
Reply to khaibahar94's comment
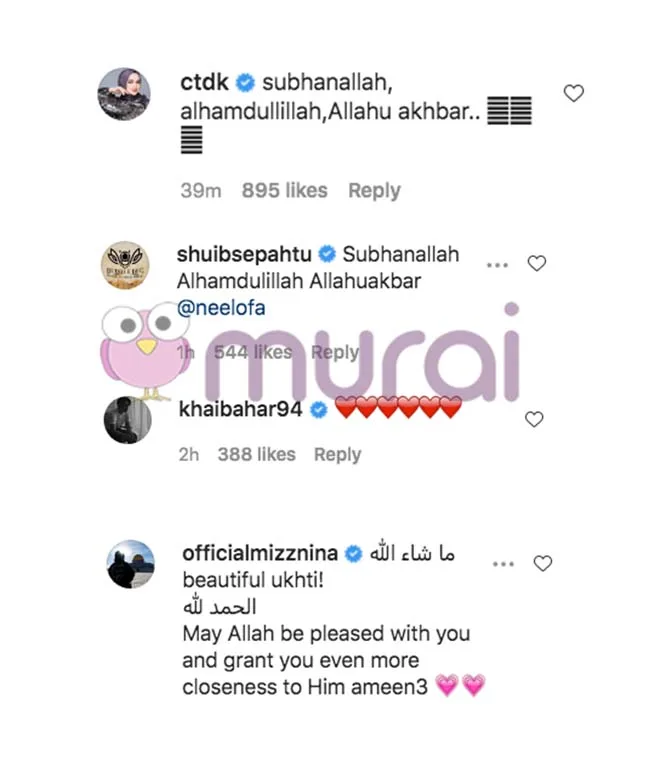point(337,455)
